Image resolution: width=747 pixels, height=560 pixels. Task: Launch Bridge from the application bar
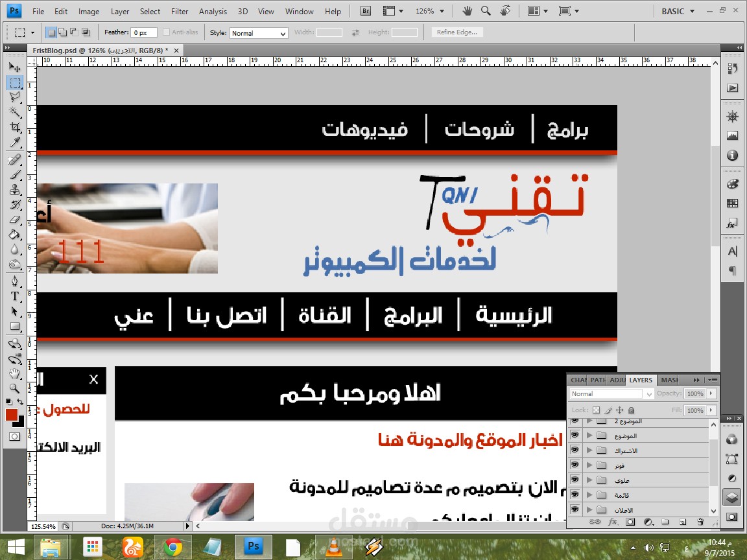click(366, 11)
